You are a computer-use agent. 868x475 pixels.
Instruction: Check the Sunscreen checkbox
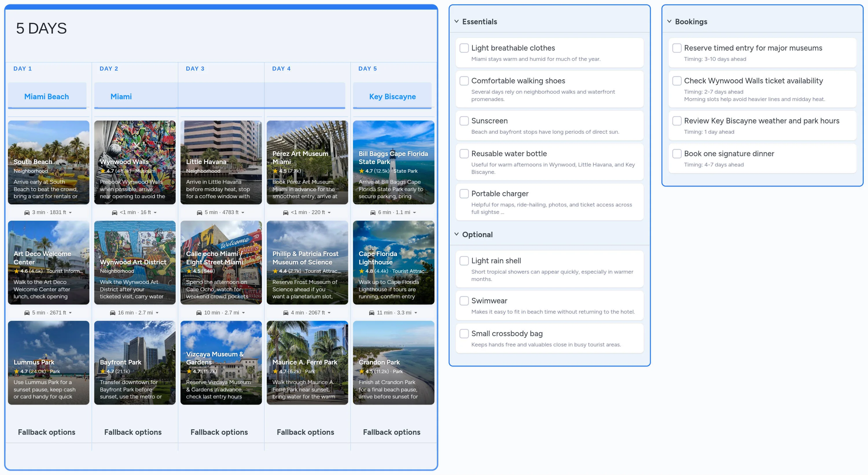pos(464,121)
